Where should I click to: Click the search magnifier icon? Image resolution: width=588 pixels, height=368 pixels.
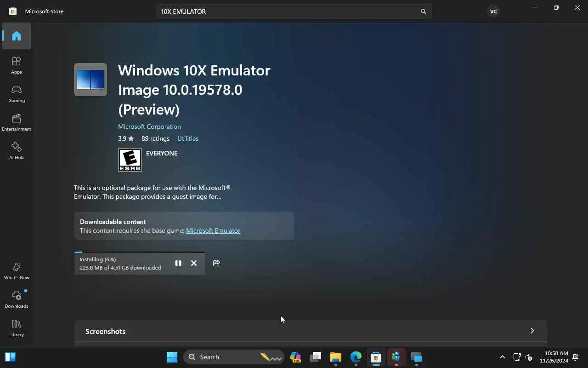[424, 11]
